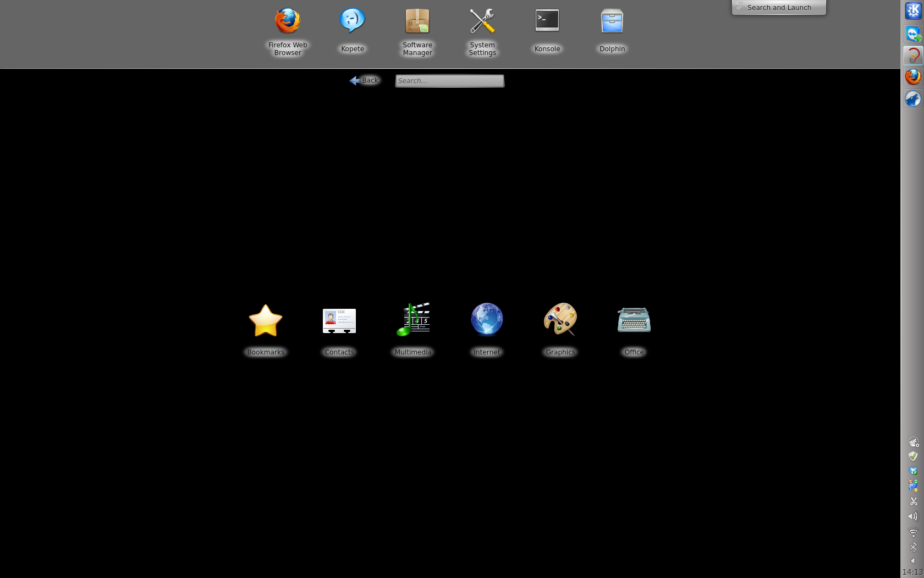Open the KDE menu in side panel
924x578 pixels.
coord(913,11)
